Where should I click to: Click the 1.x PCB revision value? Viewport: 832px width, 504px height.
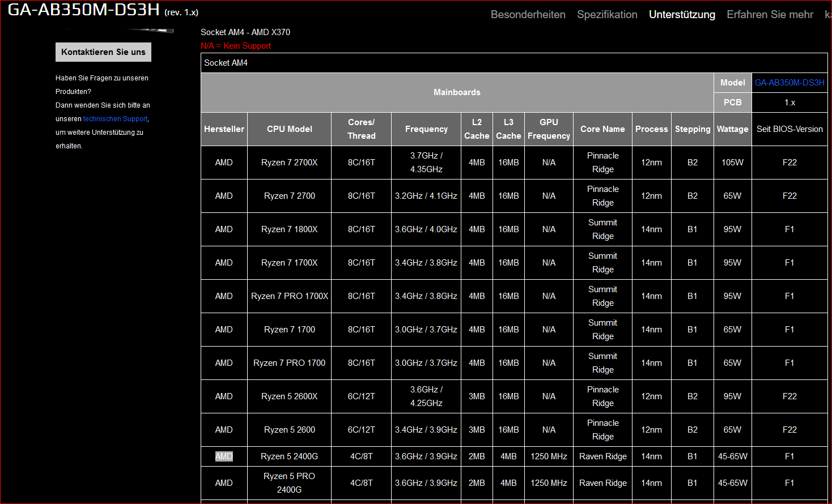pos(789,102)
